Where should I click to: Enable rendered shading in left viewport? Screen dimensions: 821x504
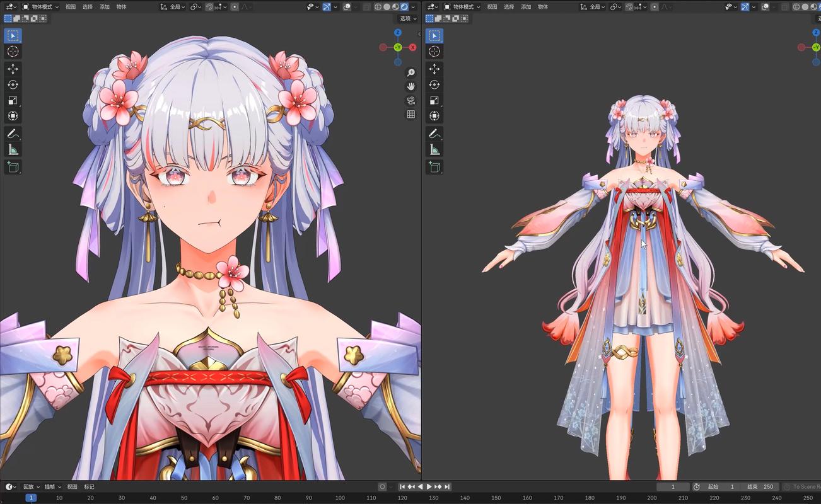[404, 7]
